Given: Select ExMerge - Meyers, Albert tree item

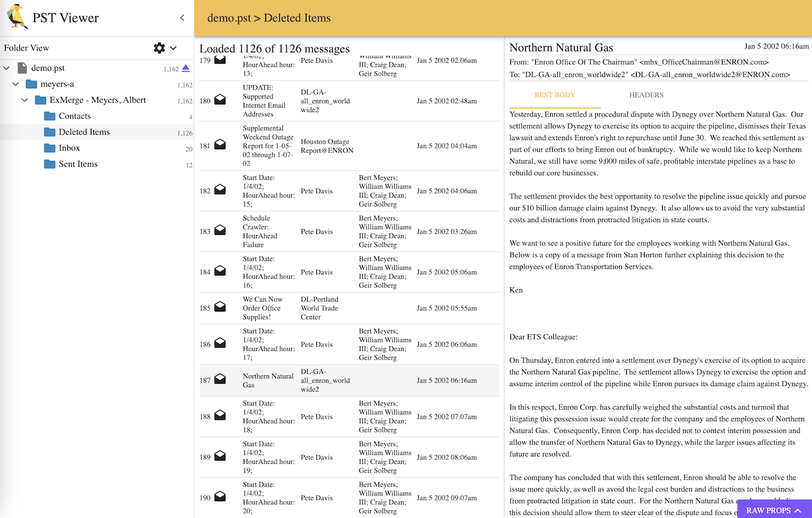Looking at the screenshot, I should point(97,101).
